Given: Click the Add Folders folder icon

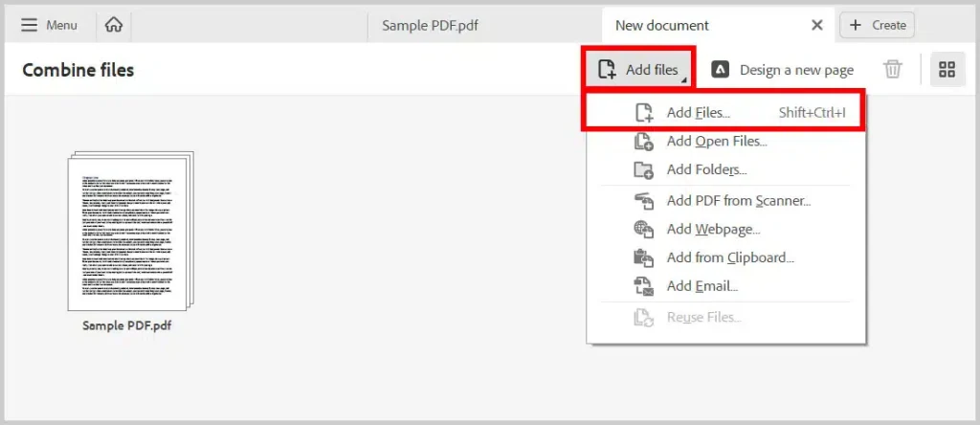Looking at the screenshot, I should [x=644, y=170].
